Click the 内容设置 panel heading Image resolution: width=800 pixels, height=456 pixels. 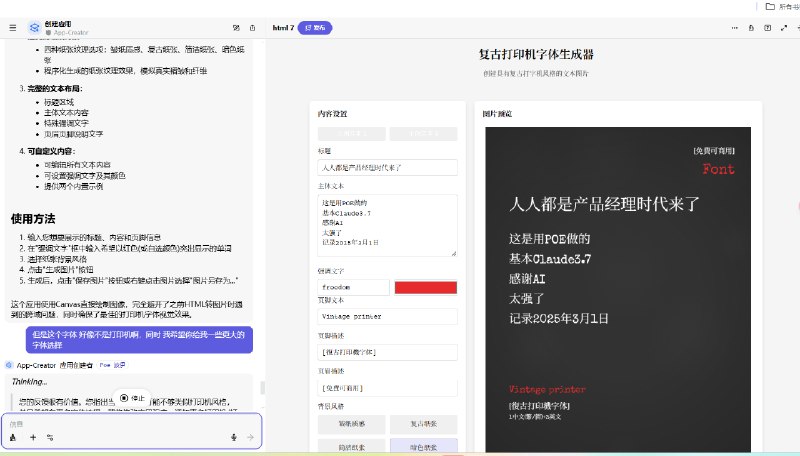tap(332, 114)
